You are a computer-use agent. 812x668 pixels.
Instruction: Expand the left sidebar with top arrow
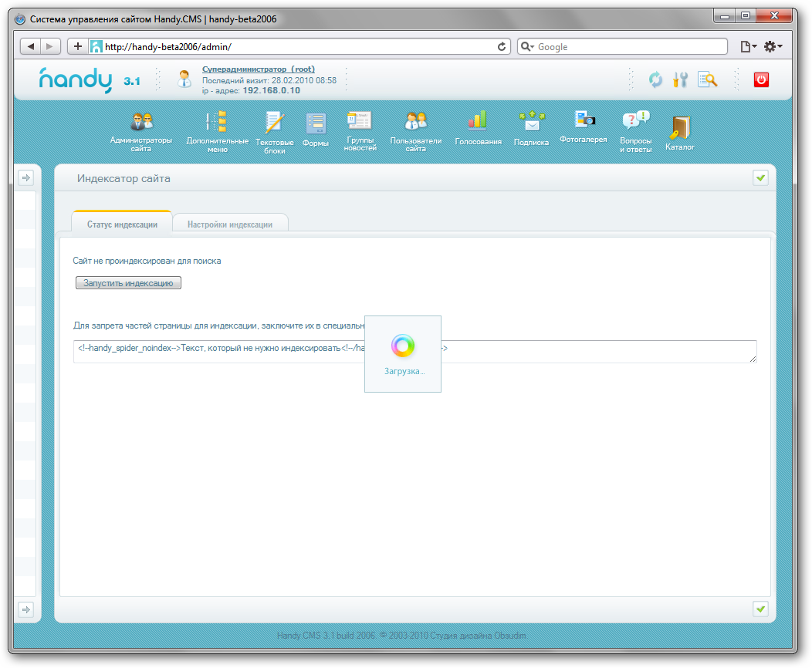[x=25, y=178]
